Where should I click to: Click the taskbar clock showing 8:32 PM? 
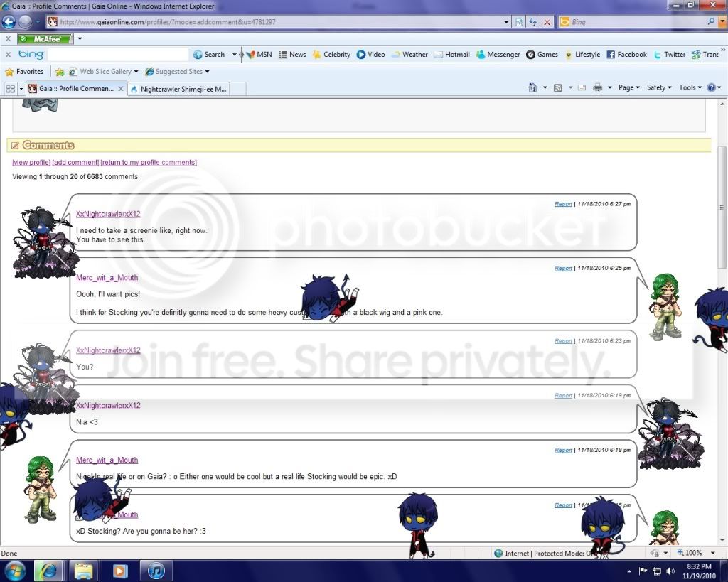[700, 571]
